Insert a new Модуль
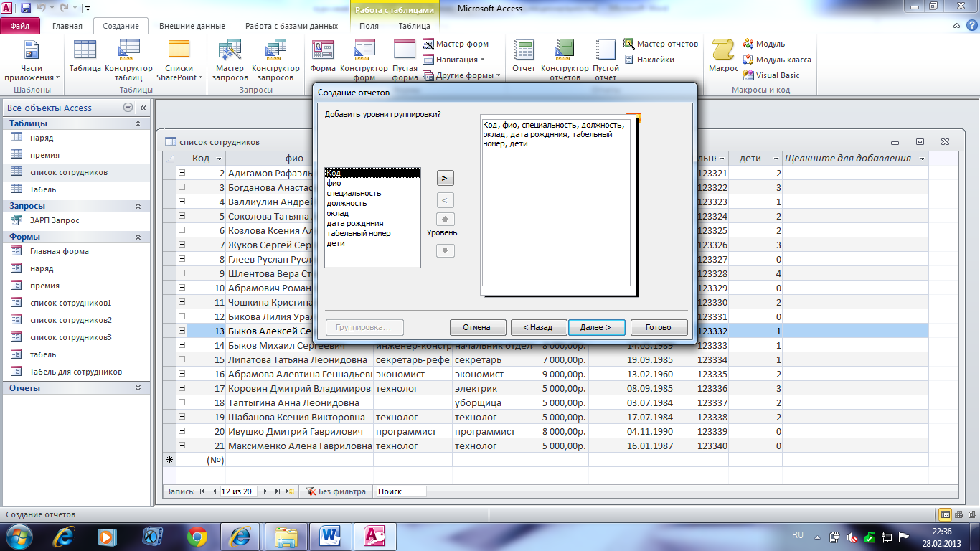980x551 pixels. 764,44
